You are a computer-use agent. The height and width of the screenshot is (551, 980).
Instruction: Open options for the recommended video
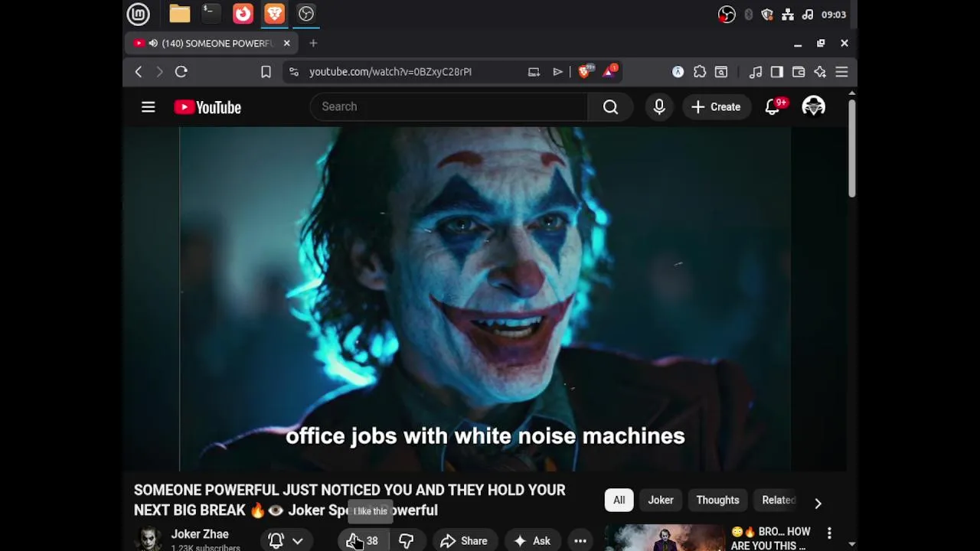pos(829,533)
